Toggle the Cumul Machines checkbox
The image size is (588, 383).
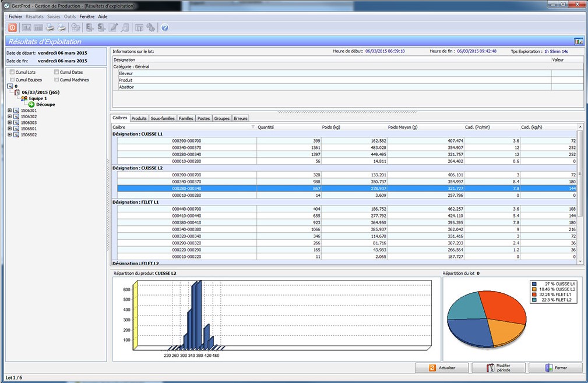(x=57, y=80)
